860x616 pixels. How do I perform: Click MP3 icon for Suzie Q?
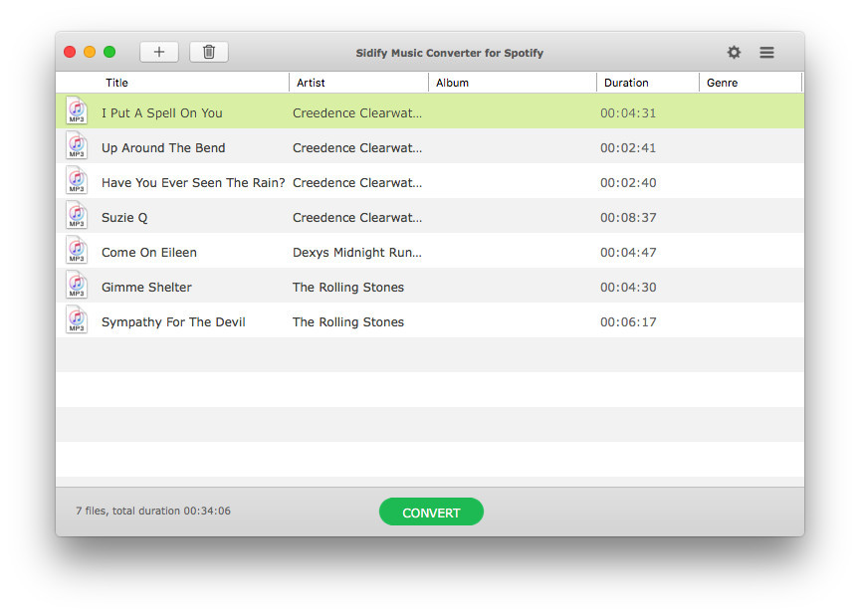tap(77, 216)
